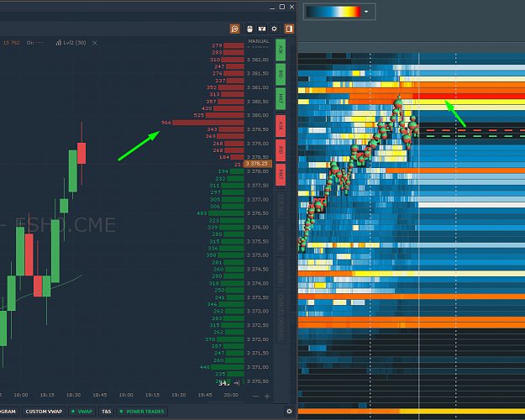525x420 pixels.
Task: Click the 420 ask level in the order book
Action: (x=207, y=108)
